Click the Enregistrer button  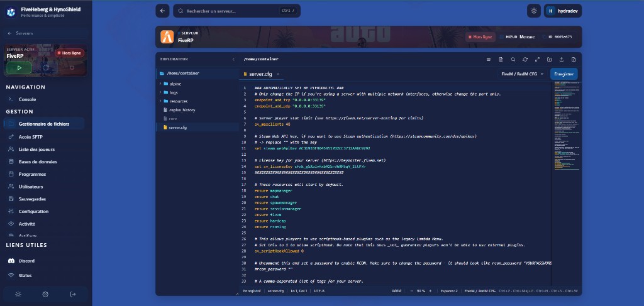tap(564, 74)
